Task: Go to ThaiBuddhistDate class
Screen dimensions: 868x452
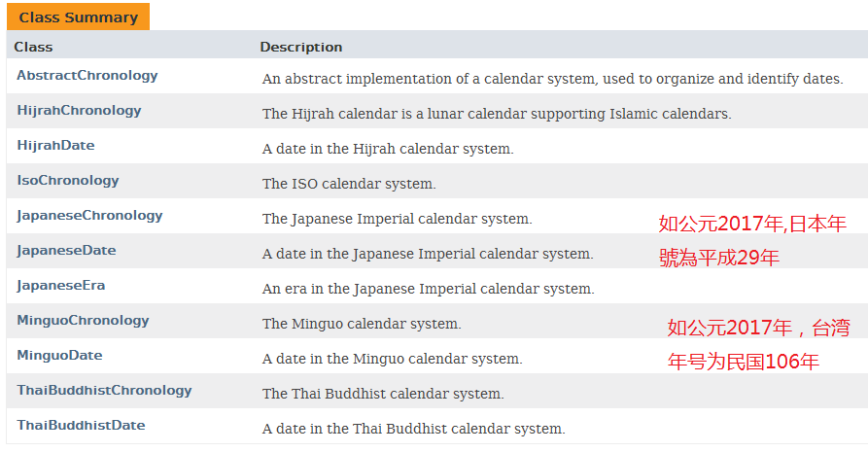Action: click(x=81, y=425)
